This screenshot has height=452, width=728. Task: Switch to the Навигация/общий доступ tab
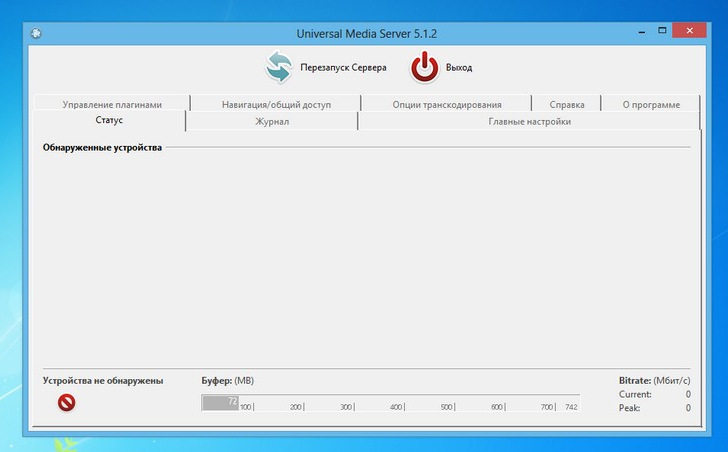(276, 104)
